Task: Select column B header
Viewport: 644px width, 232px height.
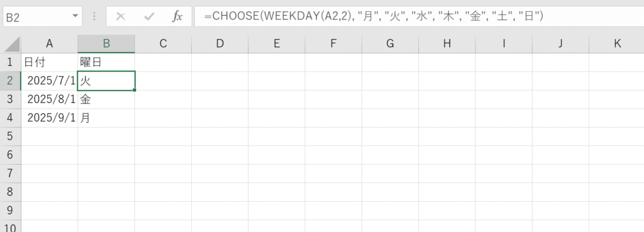Action: click(106, 43)
